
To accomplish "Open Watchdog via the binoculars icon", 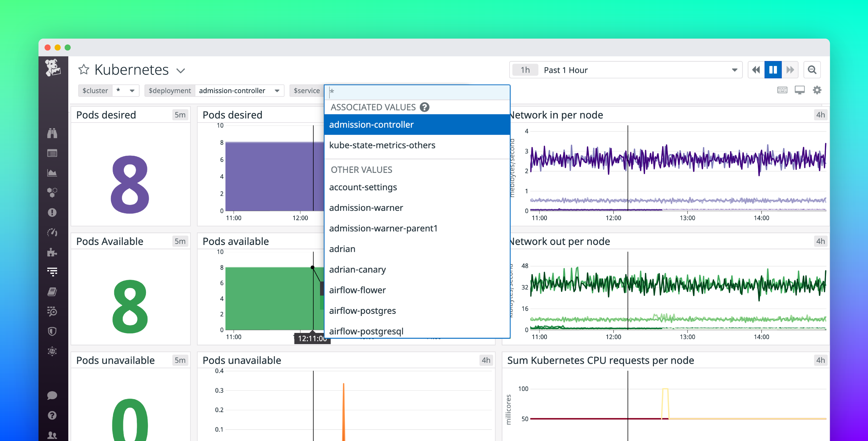I will pos(53,133).
